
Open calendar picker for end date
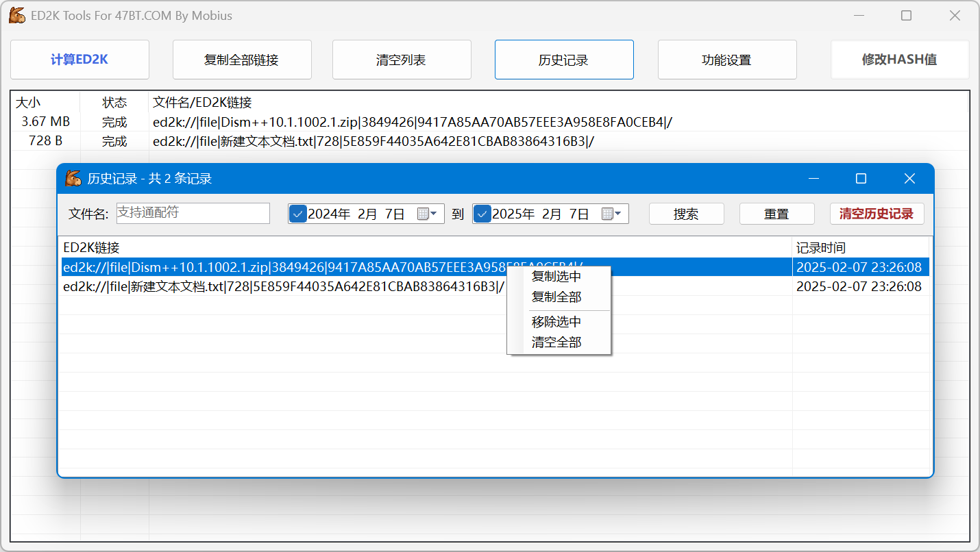click(611, 214)
